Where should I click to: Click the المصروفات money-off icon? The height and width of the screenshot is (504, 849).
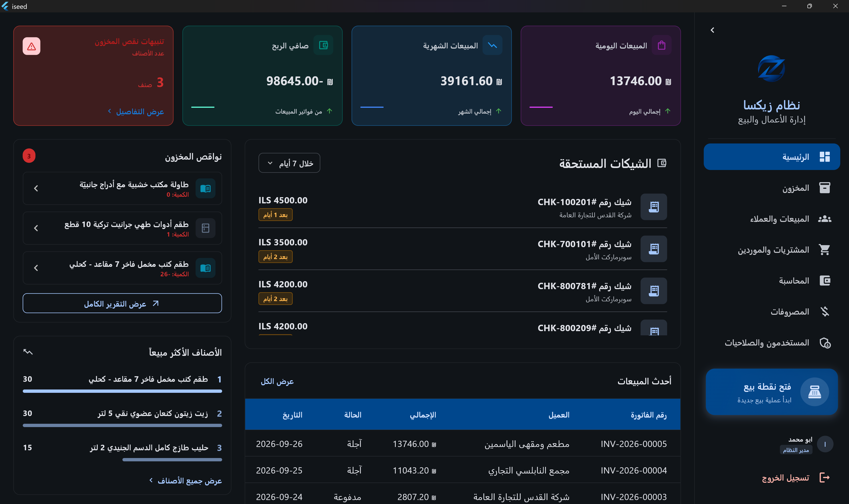point(824,311)
